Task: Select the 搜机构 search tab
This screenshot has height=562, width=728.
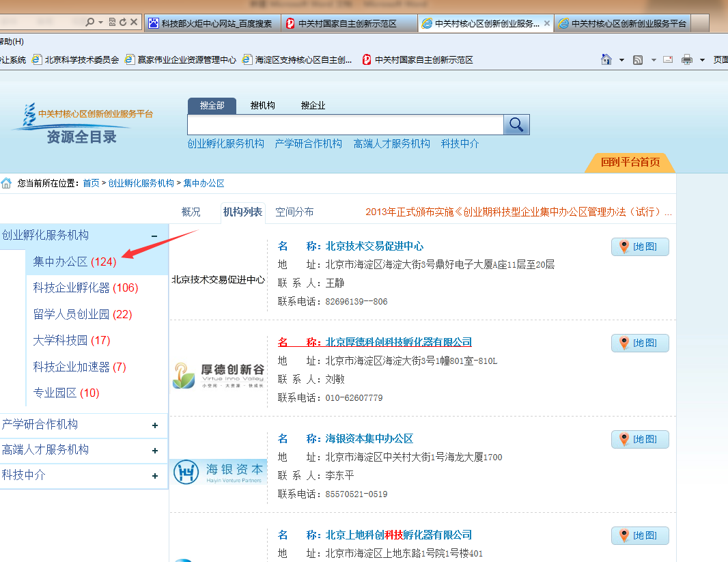Action: click(x=263, y=106)
